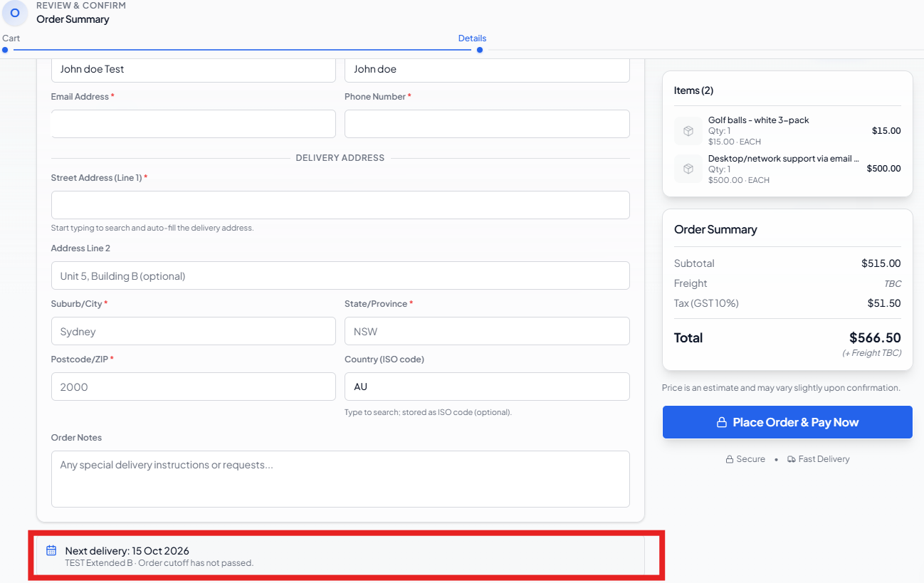924x583 pixels.
Task: Focus the Phone Number field
Action: coord(487,124)
